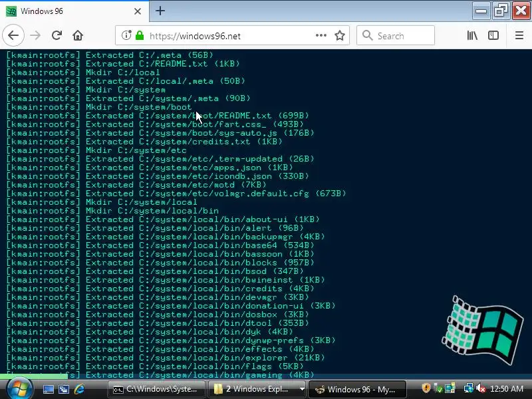Restore down the Firefox window
Image resolution: width=532 pixels, height=399 pixels.
point(501,11)
